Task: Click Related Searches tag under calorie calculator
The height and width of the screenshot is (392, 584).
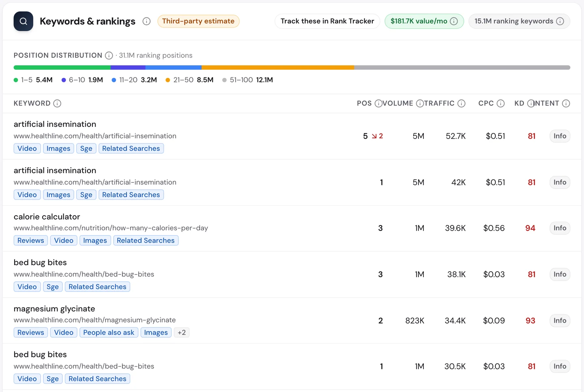Action: tap(146, 240)
